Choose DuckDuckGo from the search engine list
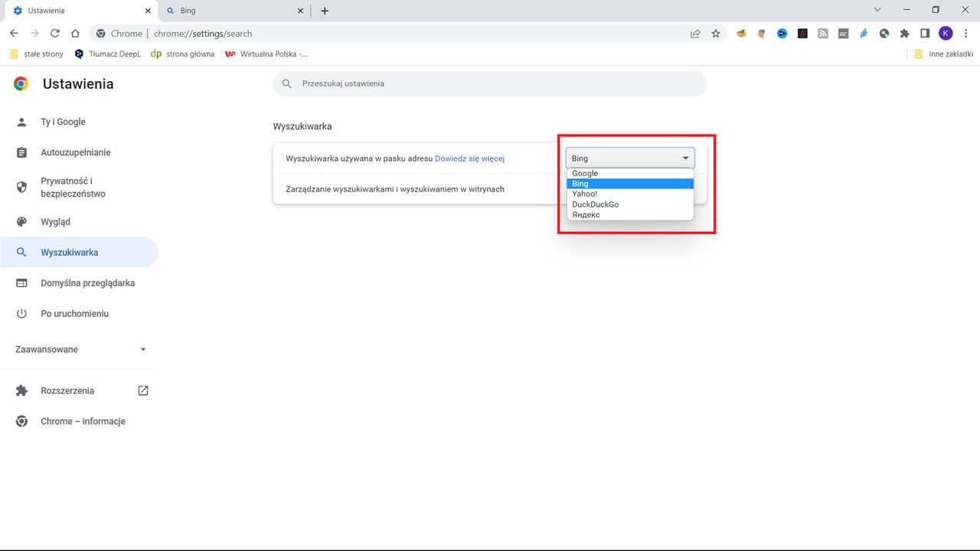The width and height of the screenshot is (980, 551). coord(630,204)
